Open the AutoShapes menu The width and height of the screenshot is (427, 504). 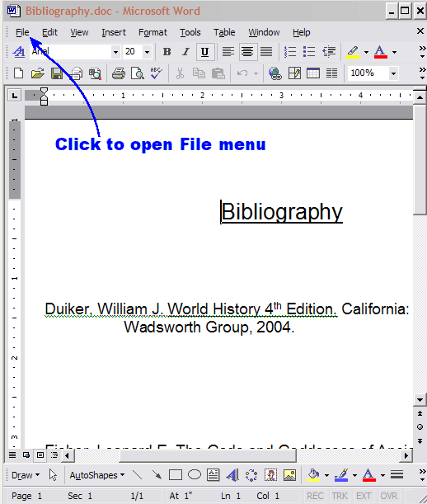tap(97, 475)
